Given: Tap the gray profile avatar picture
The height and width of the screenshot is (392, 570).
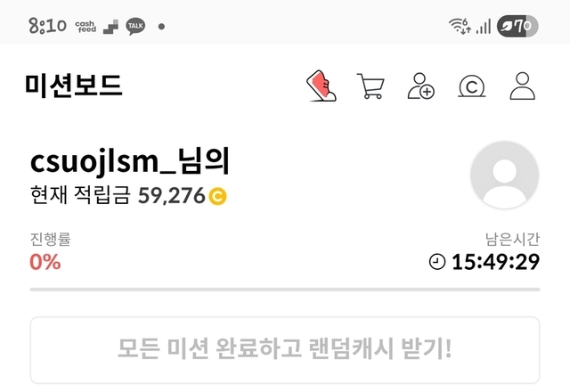Looking at the screenshot, I should click(x=505, y=175).
